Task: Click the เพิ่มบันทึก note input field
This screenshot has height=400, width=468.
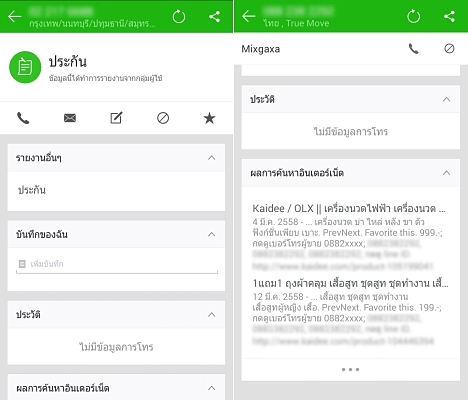Action: [117, 265]
